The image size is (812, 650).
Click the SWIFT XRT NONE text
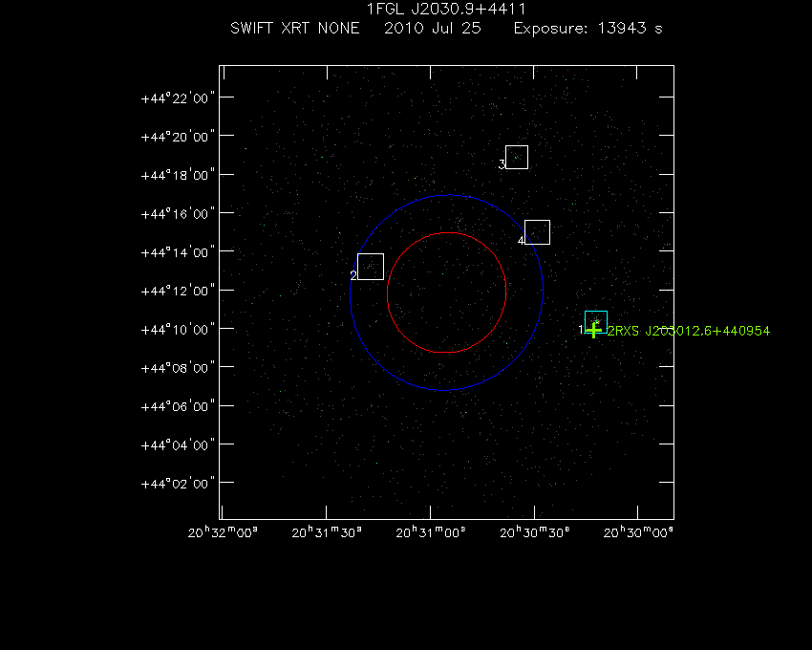(x=294, y=28)
